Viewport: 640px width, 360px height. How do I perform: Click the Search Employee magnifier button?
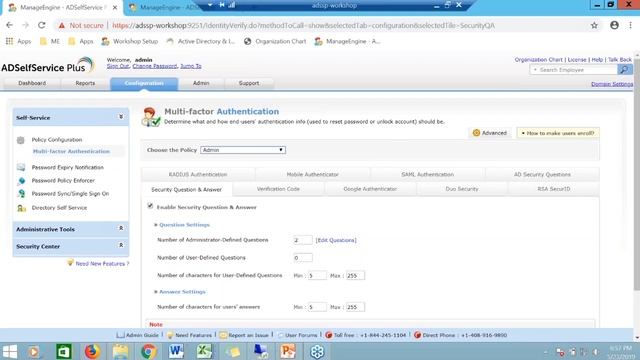(624, 70)
